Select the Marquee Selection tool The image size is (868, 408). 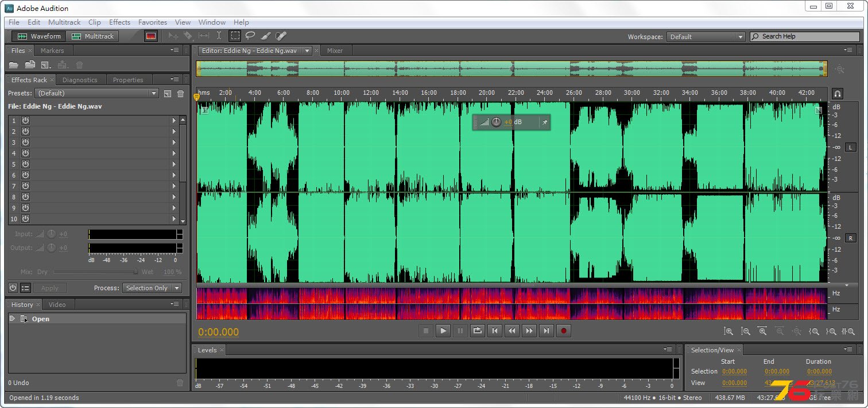(x=235, y=36)
